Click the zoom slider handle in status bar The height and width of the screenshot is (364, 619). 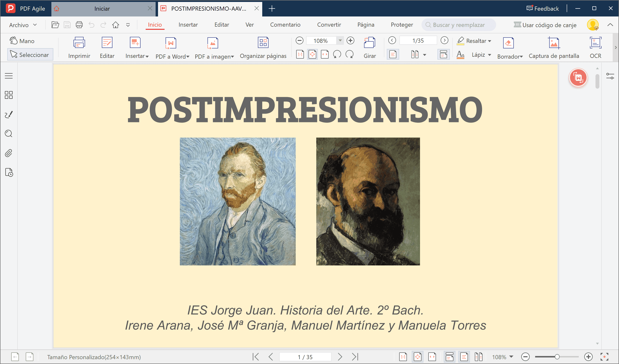tap(557, 357)
